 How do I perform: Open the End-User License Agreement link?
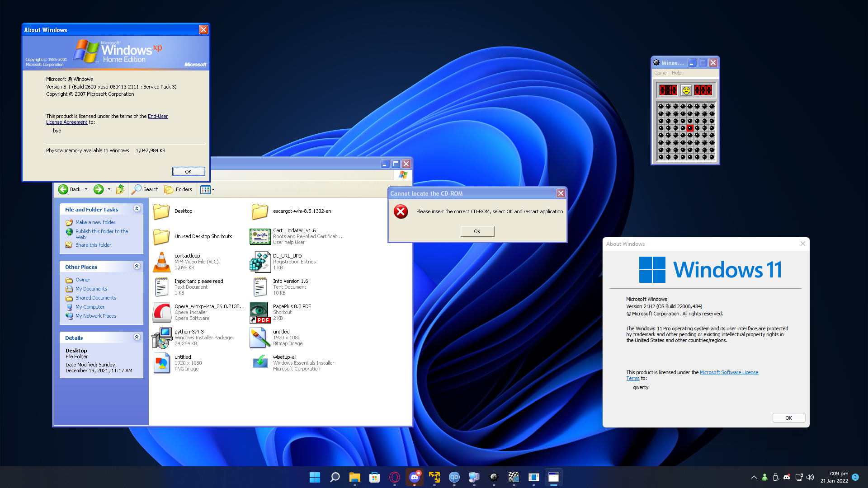coord(107,119)
